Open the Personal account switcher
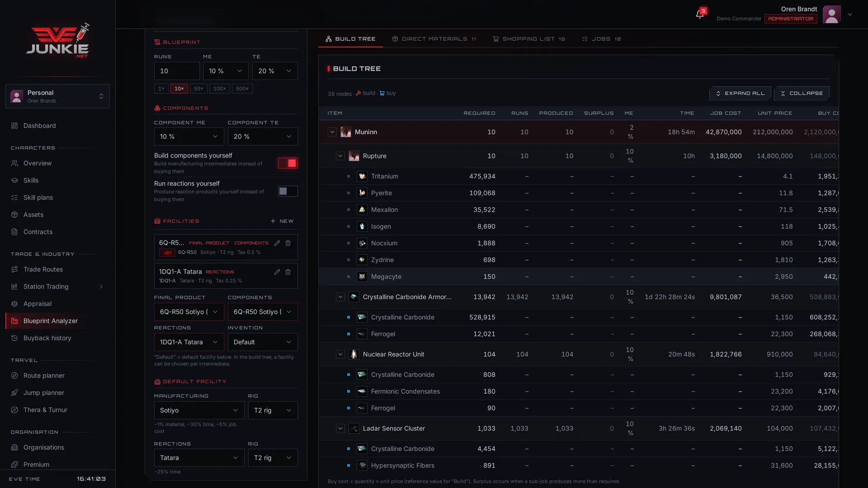 point(57,96)
